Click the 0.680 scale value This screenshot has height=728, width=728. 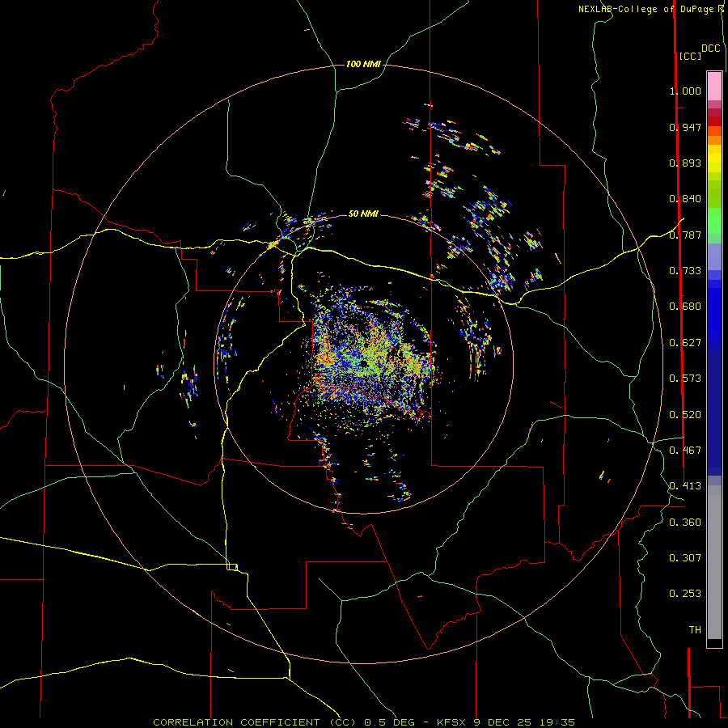(x=685, y=307)
